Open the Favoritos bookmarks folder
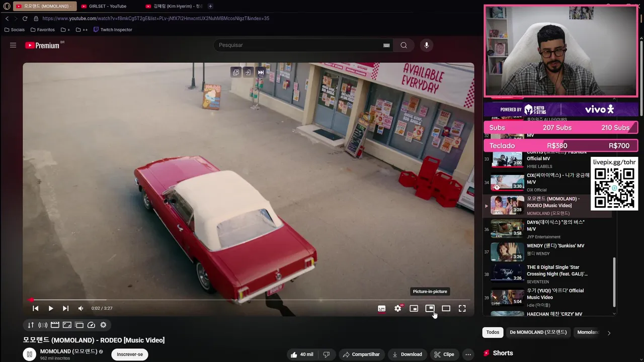644x362 pixels. click(42, 30)
